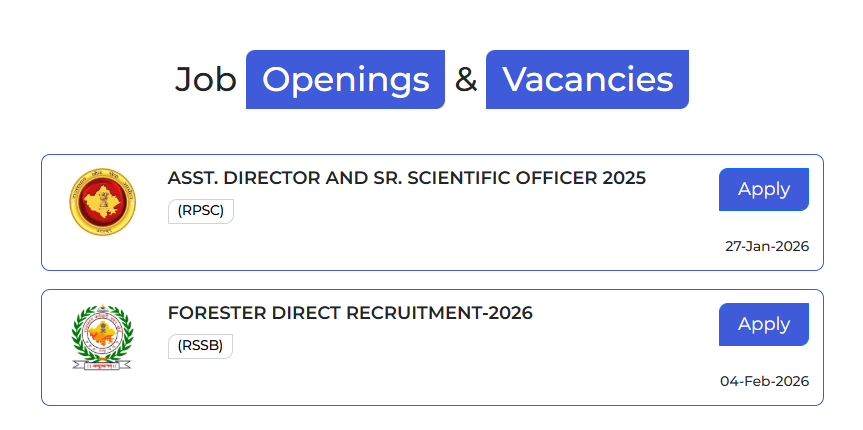Click the RSSB emblem logo
The image size is (863, 430).
coord(102,338)
